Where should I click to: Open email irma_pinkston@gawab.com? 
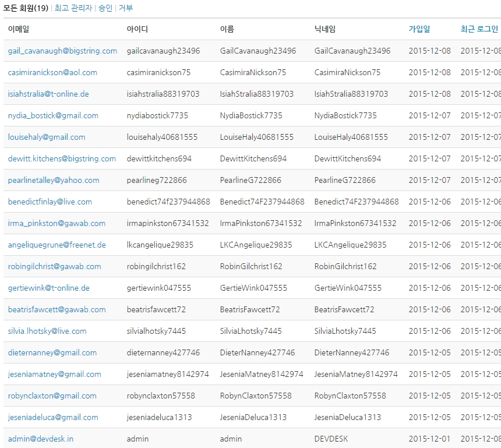[57, 223]
